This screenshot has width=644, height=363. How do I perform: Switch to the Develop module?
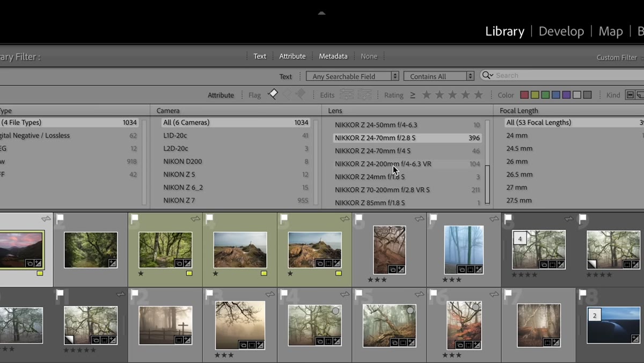point(561,31)
